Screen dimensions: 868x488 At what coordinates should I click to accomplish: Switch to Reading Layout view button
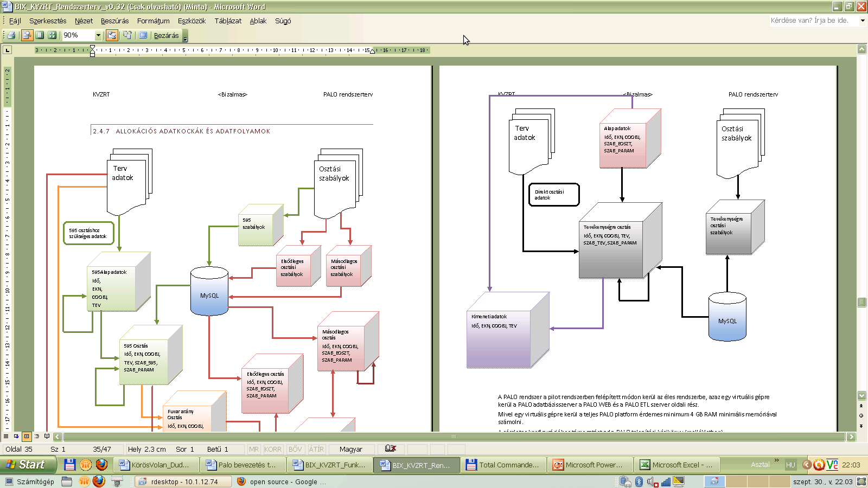click(x=47, y=436)
